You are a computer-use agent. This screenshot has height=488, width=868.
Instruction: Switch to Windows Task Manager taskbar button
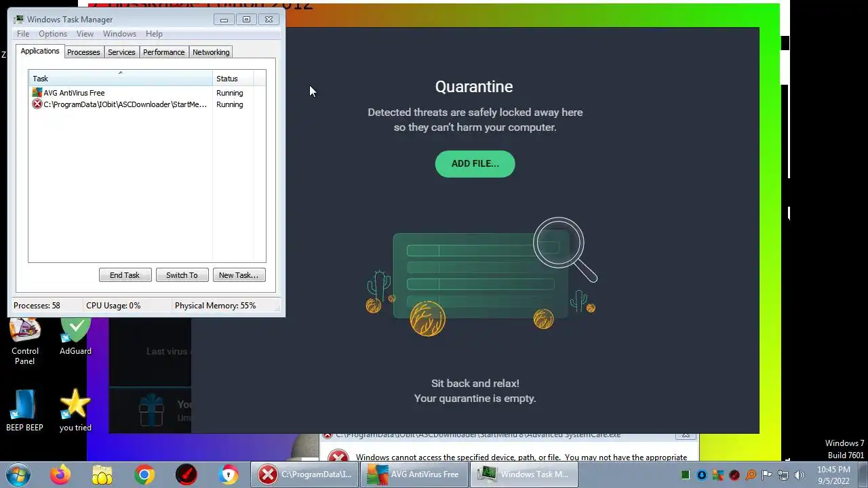pyautogui.click(x=524, y=474)
